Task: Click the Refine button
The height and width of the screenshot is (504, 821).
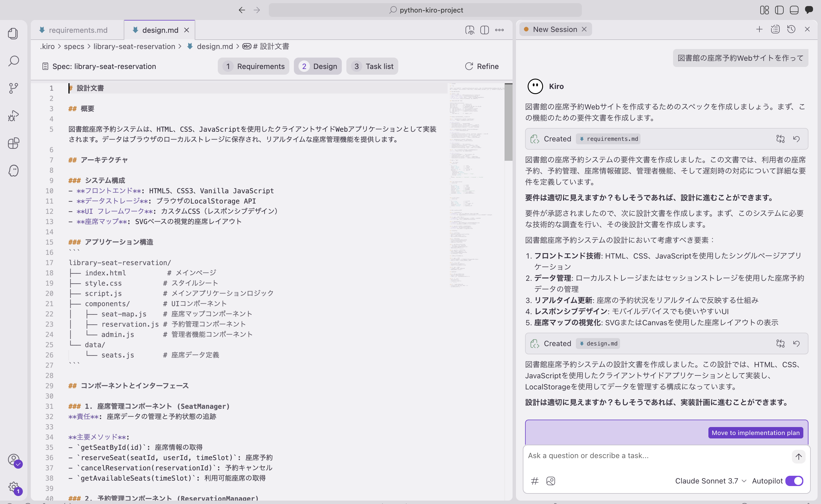Action: coord(482,66)
